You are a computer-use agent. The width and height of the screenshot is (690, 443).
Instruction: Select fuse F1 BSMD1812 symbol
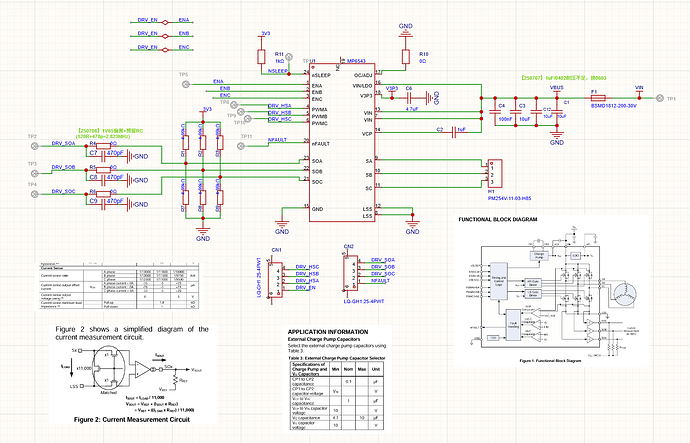tap(597, 99)
